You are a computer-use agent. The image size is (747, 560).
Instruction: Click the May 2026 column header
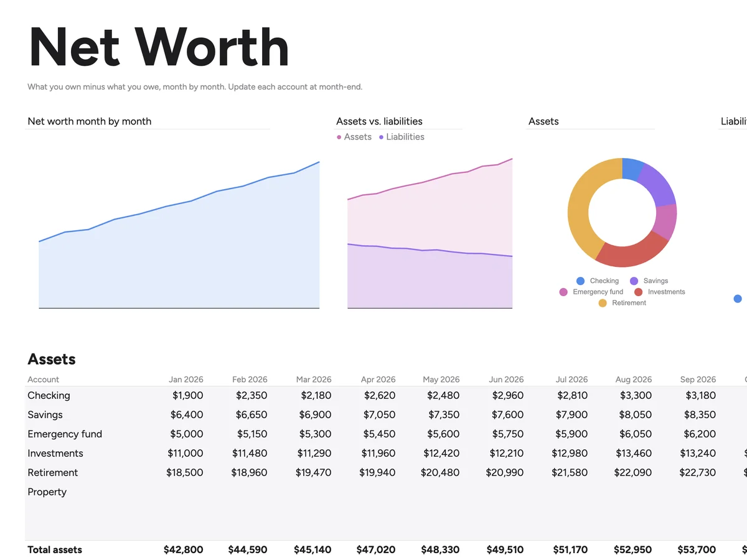tap(441, 380)
